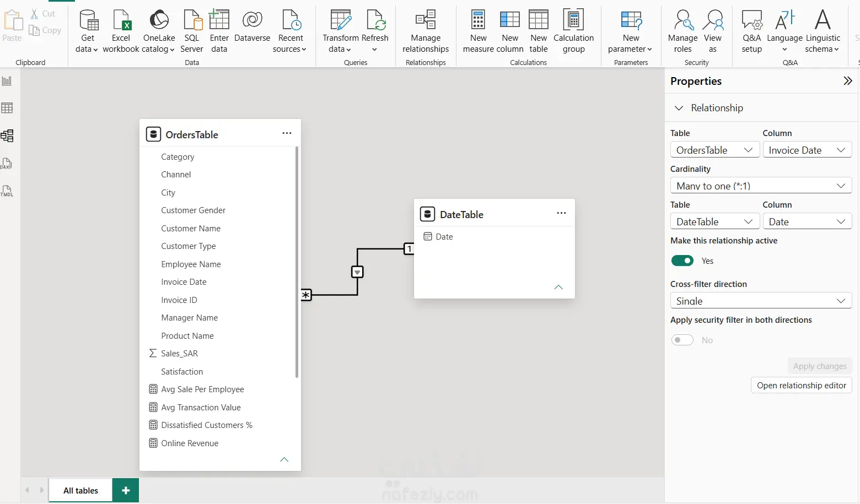Image resolution: width=860 pixels, height=504 pixels.
Task: Create a New measure
Action: click(478, 31)
